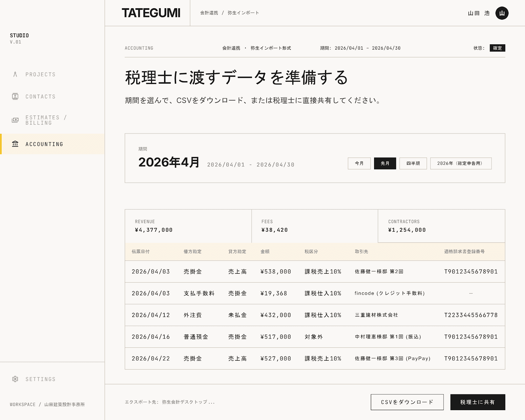Click the amount ¥538,000
Image resolution: width=525 pixels, height=420 pixels.
click(x=276, y=271)
